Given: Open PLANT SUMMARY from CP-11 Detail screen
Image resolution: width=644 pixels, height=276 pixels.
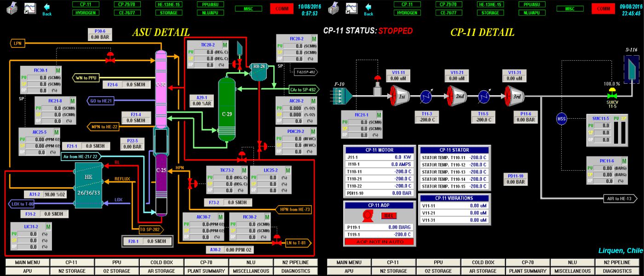Looking at the screenshot, I should click(528, 271).
